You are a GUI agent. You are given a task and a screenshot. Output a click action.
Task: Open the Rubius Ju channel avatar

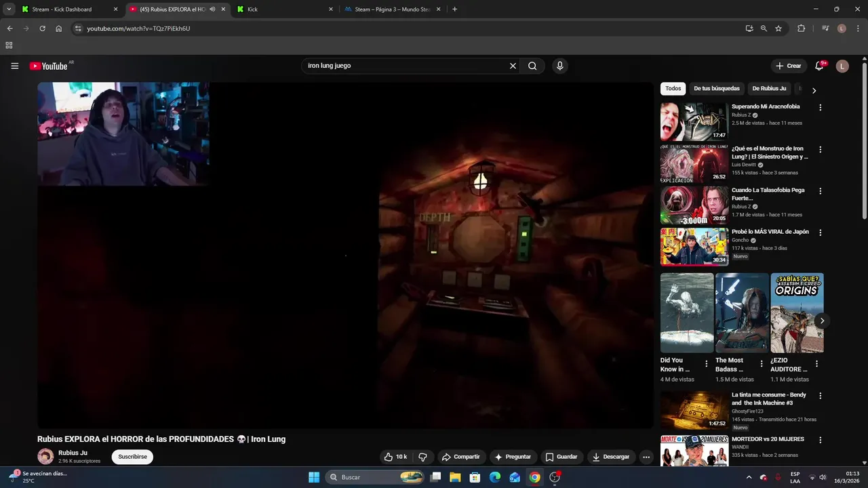(x=45, y=457)
